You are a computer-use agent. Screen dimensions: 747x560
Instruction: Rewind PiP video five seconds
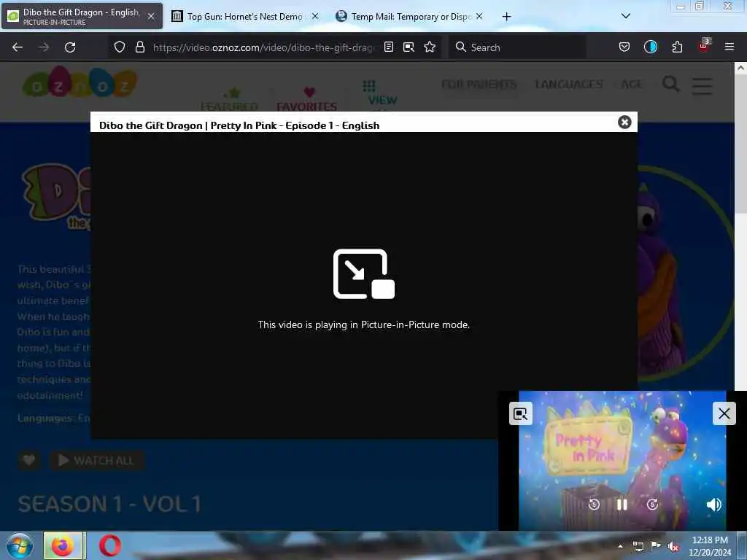point(594,505)
